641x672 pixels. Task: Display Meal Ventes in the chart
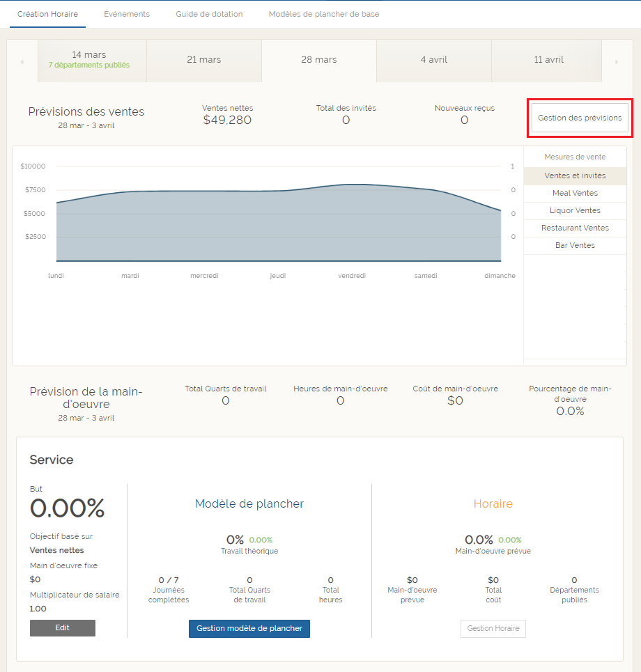coord(575,194)
